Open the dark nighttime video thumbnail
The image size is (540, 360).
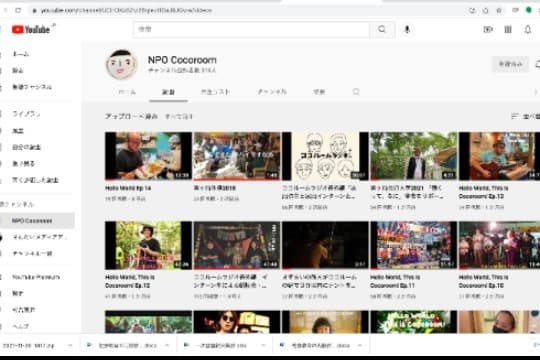click(x=325, y=245)
